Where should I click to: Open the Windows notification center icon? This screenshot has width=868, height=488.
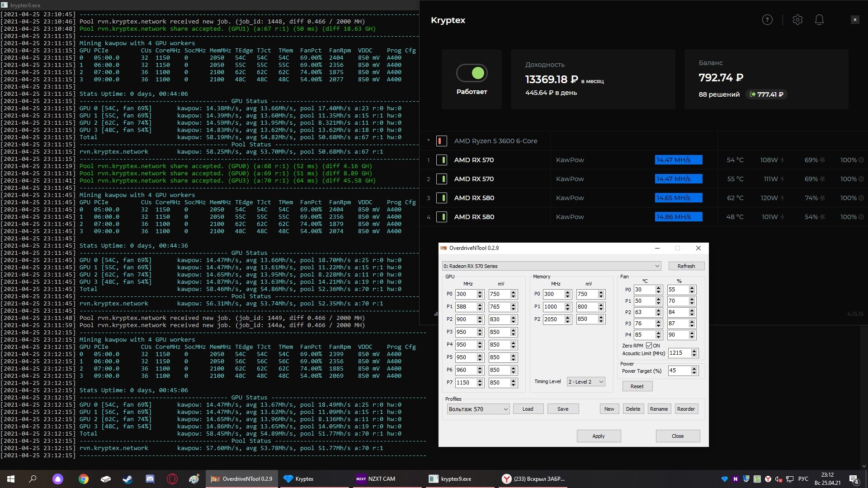854,479
